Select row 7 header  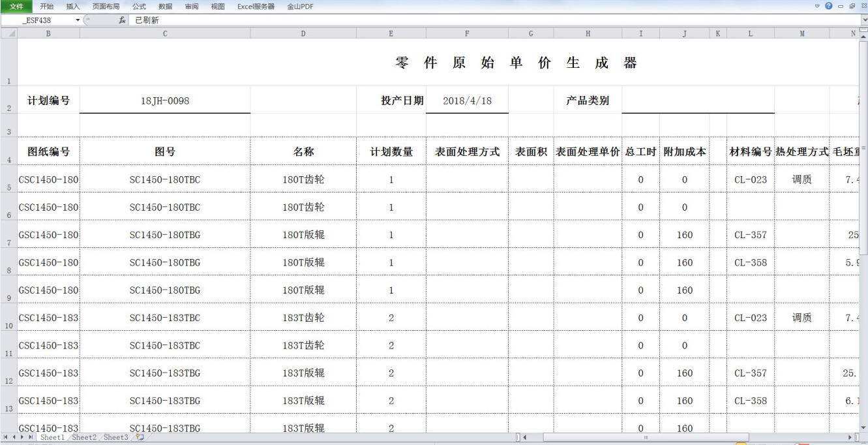click(x=8, y=234)
